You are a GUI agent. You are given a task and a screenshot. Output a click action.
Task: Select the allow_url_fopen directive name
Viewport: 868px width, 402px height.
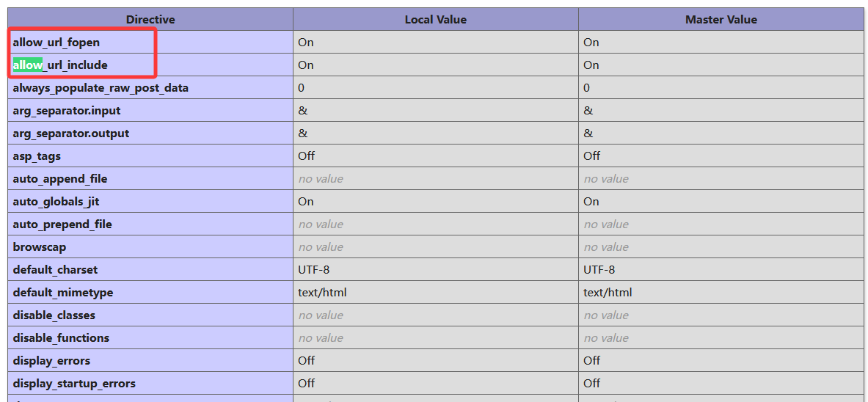tap(56, 43)
